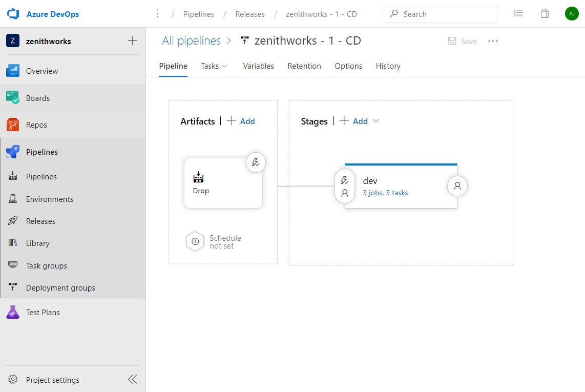585x392 pixels.
Task: Open Task groups in the sidebar
Action: click(47, 265)
